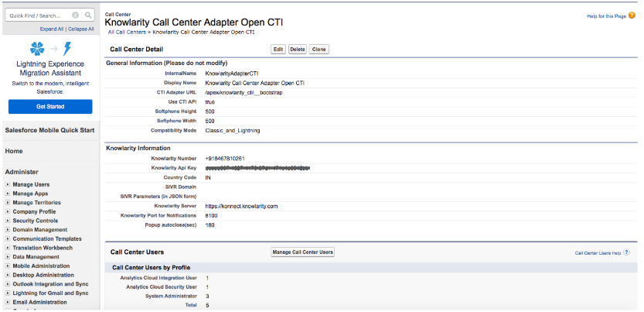Go to Home in the sidebar
This screenshot has width=644, height=312.
(x=14, y=151)
